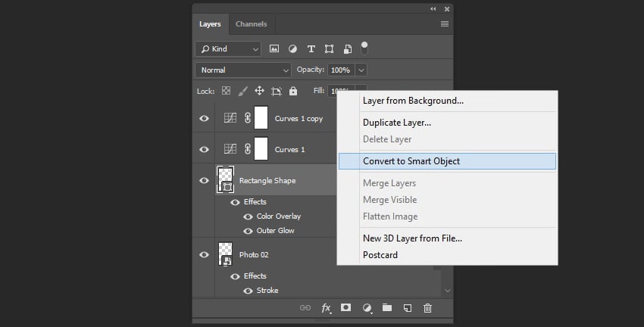Switch to the Channels tab
The image size is (644, 327).
click(x=252, y=23)
